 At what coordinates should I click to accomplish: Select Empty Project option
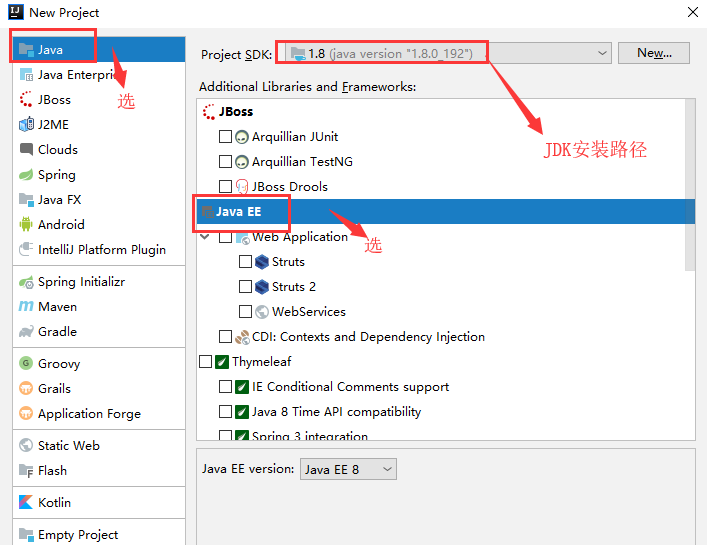point(99,535)
